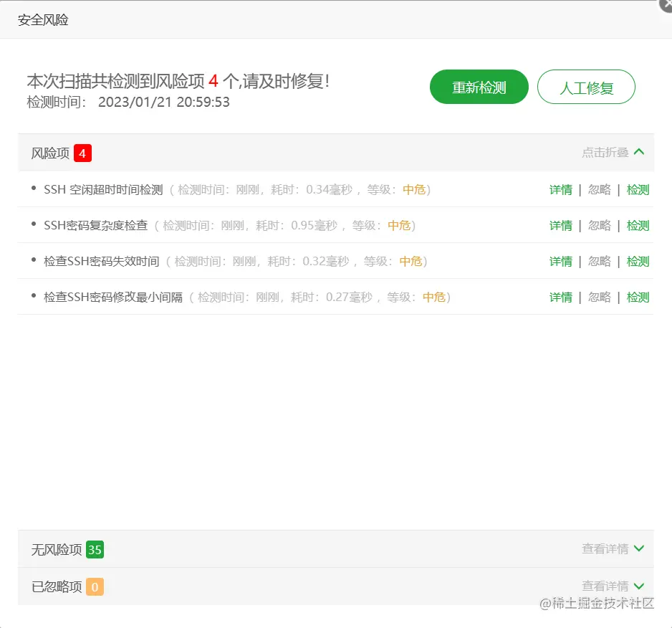Select the text SSH密码复杂度检查
Viewport: 672px width, 628px height.
[x=95, y=226]
